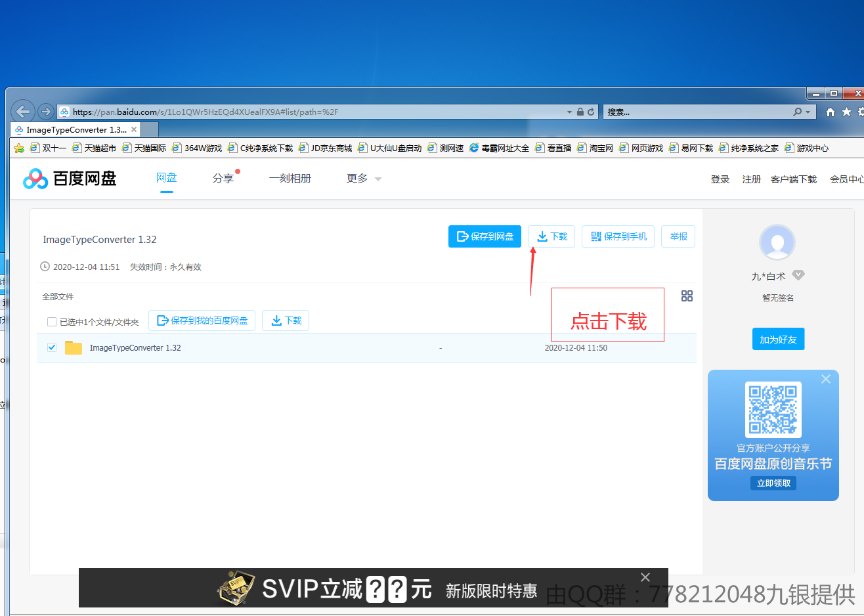The height and width of the screenshot is (616, 864).
Task: Open the ImageTypeConverter 1.32 folder name
Action: click(135, 348)
